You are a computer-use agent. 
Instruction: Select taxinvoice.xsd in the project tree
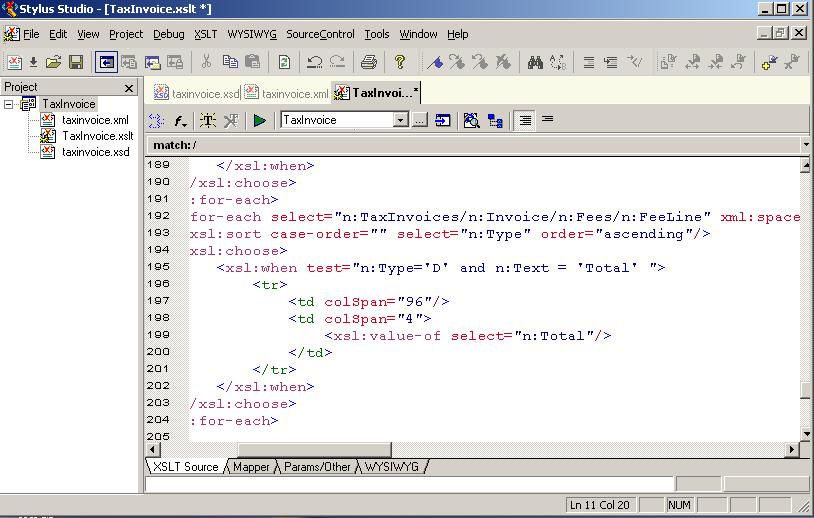click(x=95, y=152)
